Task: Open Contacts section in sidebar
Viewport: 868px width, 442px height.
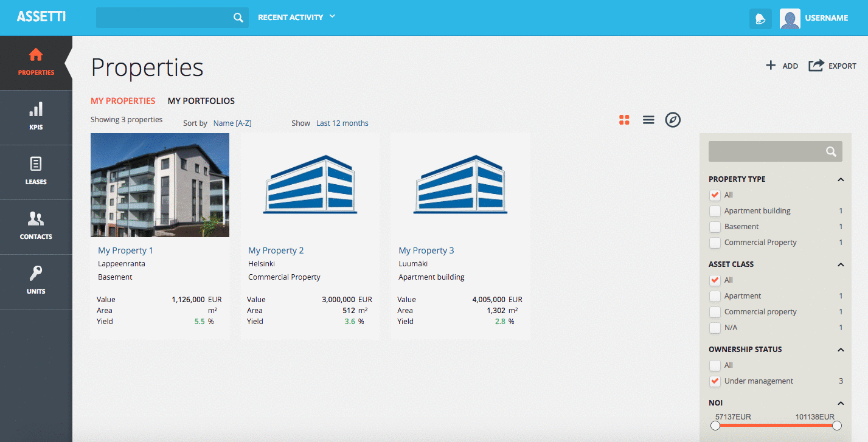Action: point(36,227)
